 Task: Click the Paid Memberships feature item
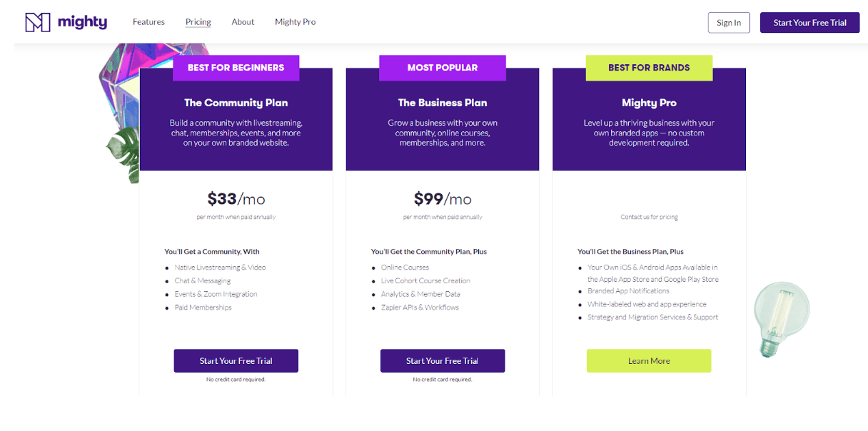pos(203,307)
